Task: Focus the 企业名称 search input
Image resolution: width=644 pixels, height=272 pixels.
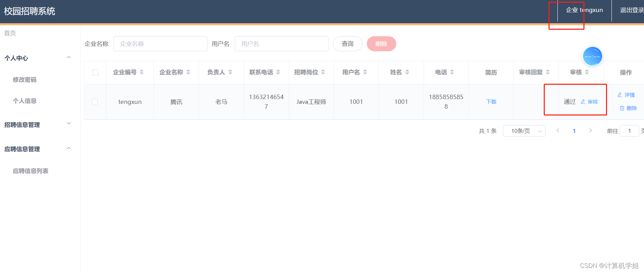Action: click(160, 44)
